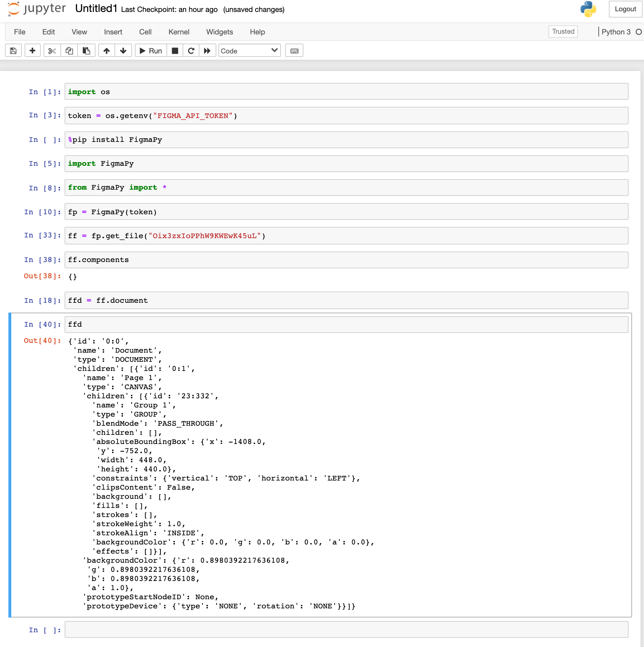Paste cells below icon

point(86,51)
